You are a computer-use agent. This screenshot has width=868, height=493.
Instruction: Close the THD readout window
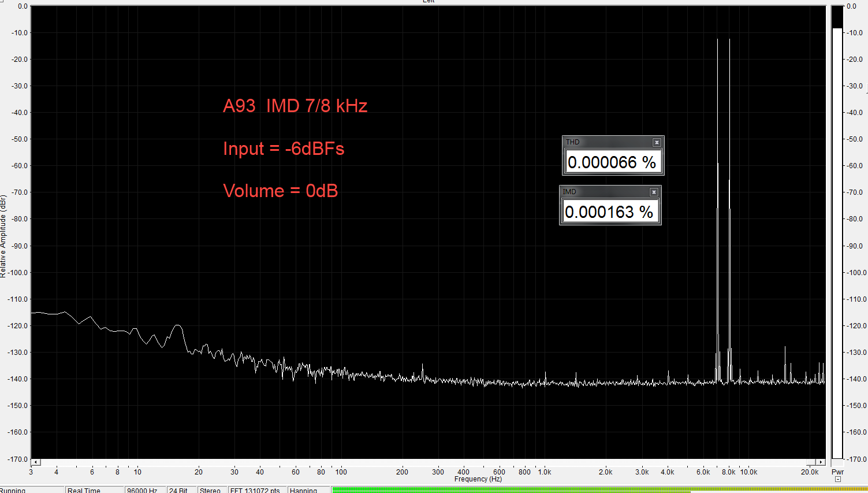coord(657,142)
